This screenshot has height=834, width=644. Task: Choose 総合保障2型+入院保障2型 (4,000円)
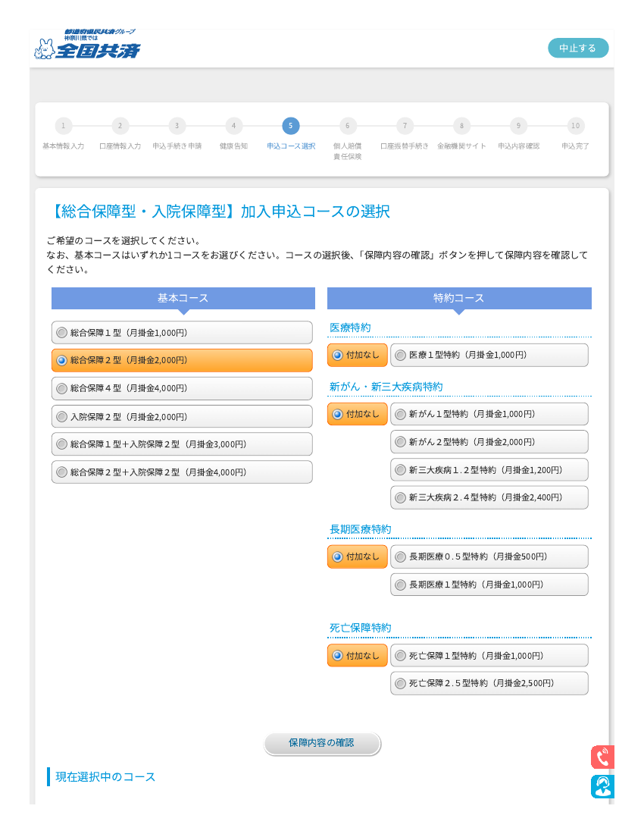[182, 472]
